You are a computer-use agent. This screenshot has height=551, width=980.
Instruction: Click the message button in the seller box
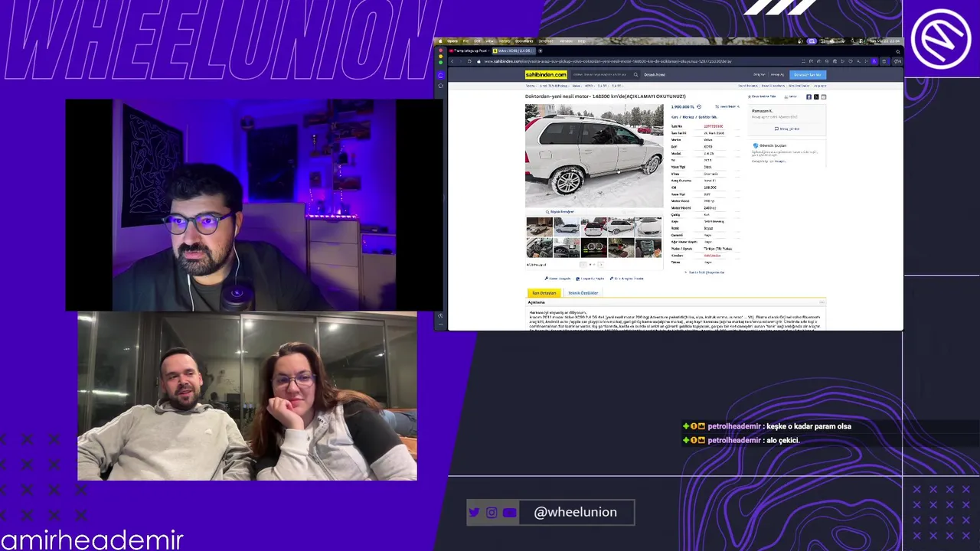coord(787,129)
